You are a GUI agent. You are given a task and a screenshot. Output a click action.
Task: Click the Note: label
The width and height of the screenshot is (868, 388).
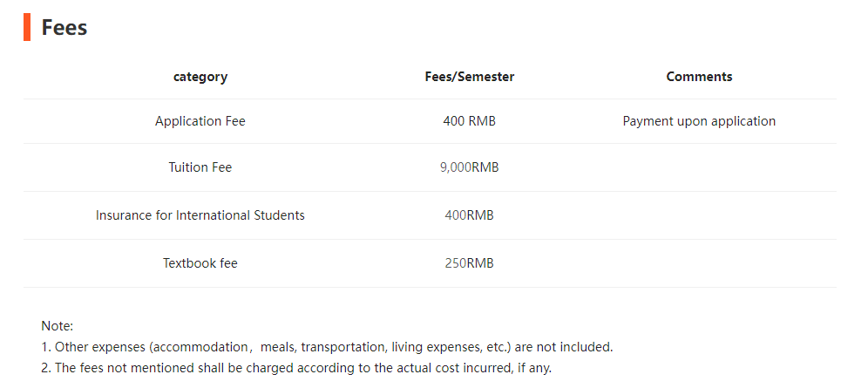coord(58,326)
